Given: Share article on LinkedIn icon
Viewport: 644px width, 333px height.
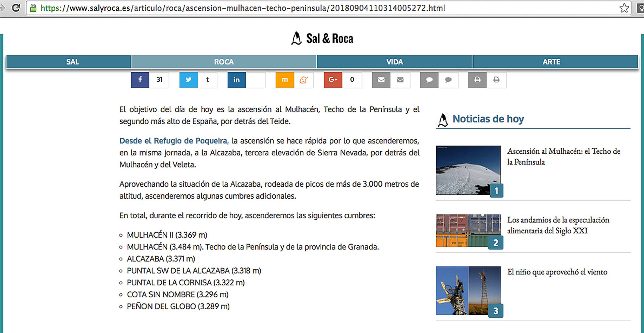Looking at the screenshot, I should (x=236, y=80).
